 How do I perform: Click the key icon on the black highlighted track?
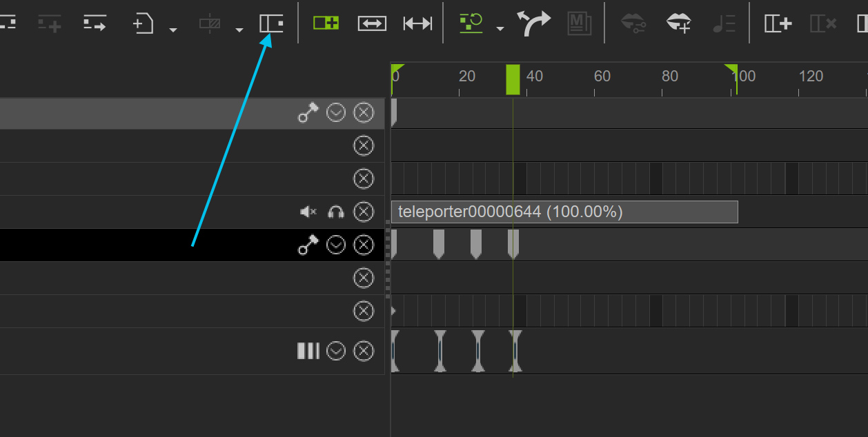(x=308, y=245)
